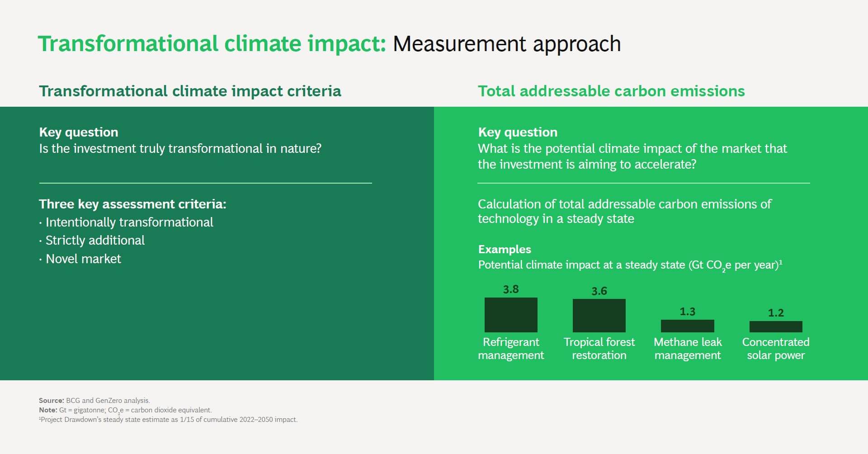
Task: Click 'Intentionally transformational' bullet
Action: [x=129, y=222]
